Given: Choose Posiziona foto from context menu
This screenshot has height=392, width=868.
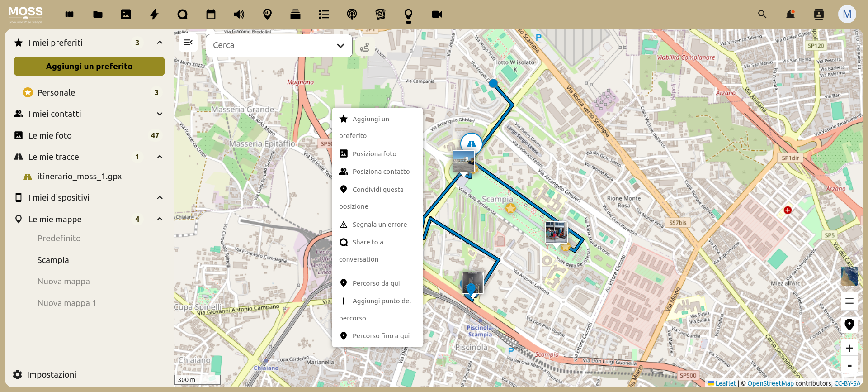Looking at the screenshot, I should click(374, 154).
